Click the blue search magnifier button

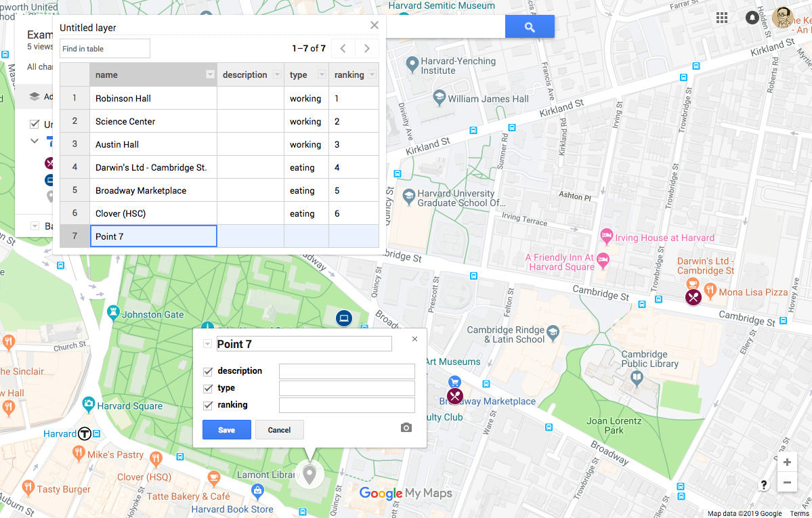529,26
